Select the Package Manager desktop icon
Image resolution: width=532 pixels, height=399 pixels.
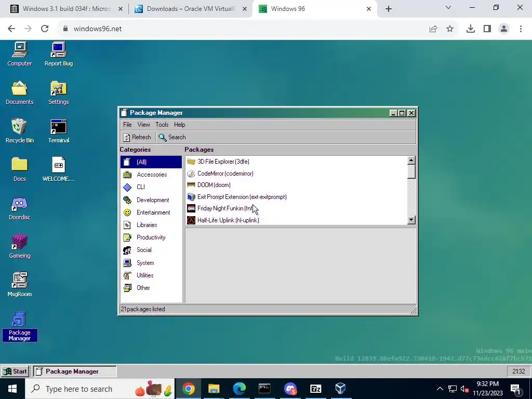click(x=20, y=327)
